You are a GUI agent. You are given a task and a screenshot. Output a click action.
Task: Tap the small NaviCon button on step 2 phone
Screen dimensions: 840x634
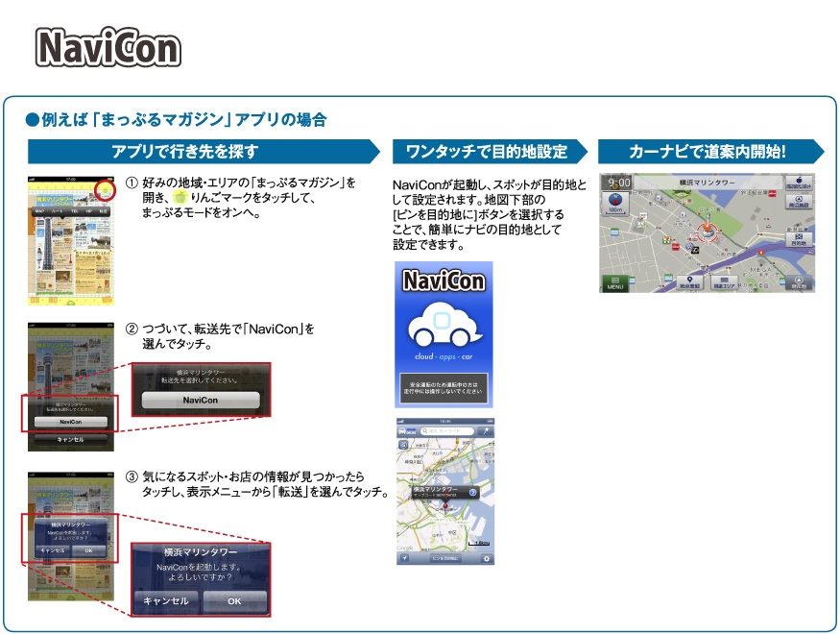click(71, 422)
